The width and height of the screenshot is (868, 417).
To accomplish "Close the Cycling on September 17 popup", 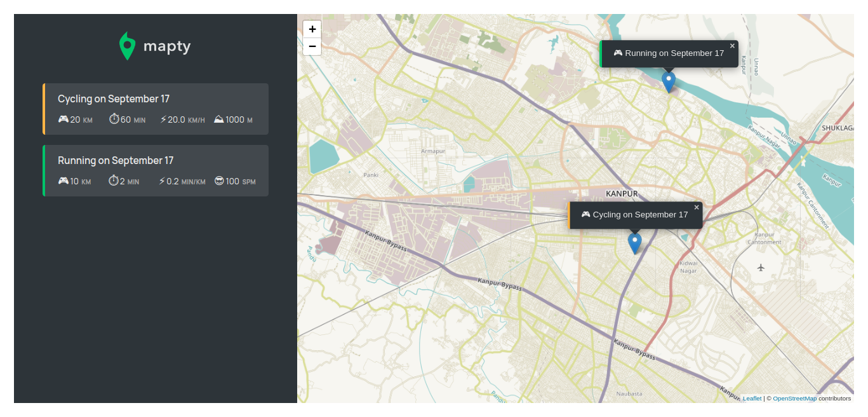I will tap(697, 207).
